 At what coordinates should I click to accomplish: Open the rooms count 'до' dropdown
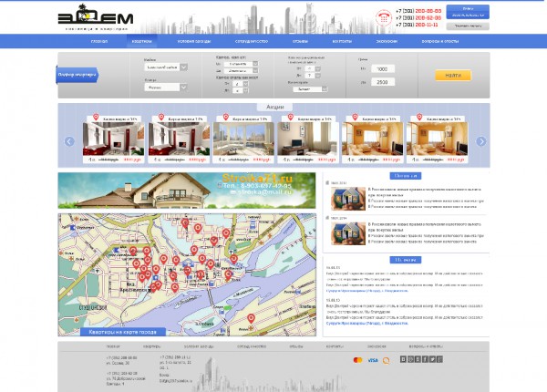click(241, 70)
